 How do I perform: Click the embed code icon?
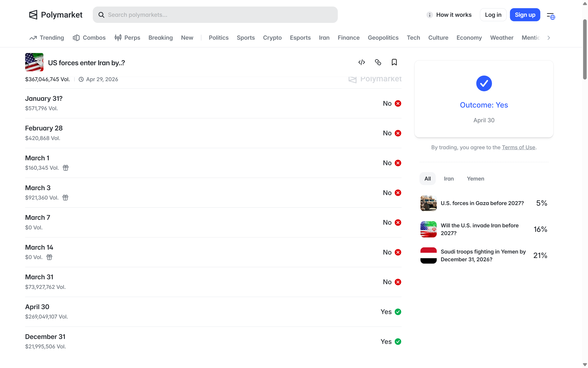362,62
